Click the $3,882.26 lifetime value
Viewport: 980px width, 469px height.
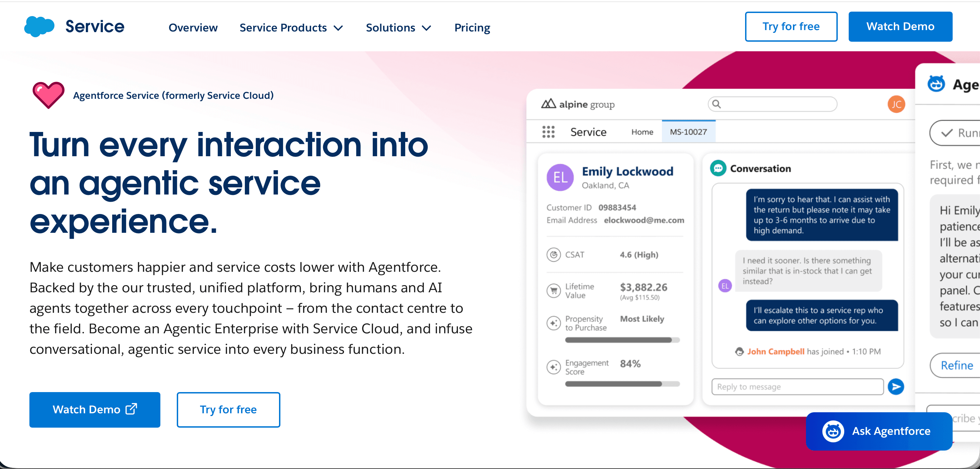pos(643,287)
